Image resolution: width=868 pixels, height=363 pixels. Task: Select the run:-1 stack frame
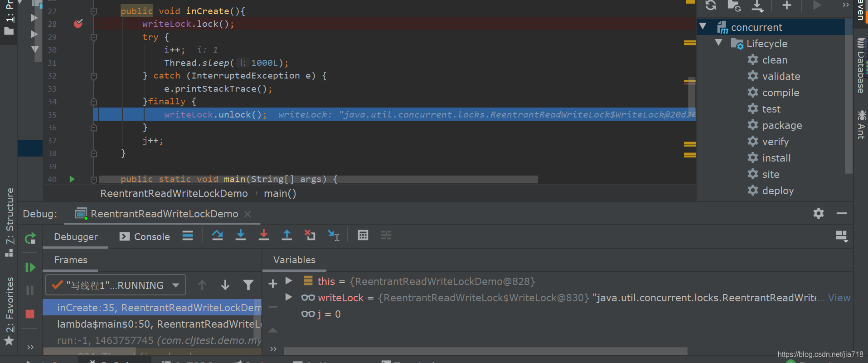[152, 340]
